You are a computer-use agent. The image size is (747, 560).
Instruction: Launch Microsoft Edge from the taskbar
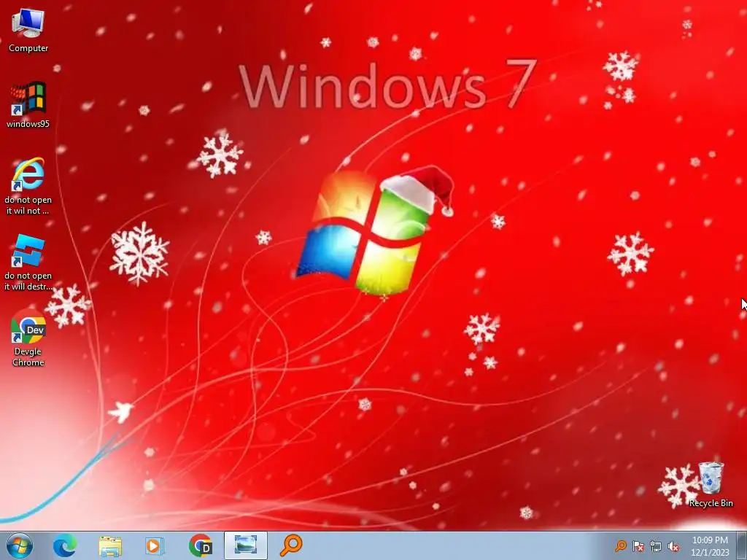click(65, 545)
